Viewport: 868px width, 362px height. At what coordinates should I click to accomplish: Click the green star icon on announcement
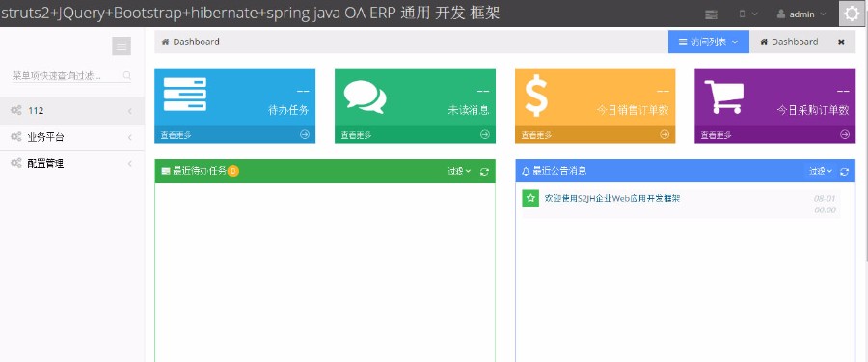tap(530, 198)
